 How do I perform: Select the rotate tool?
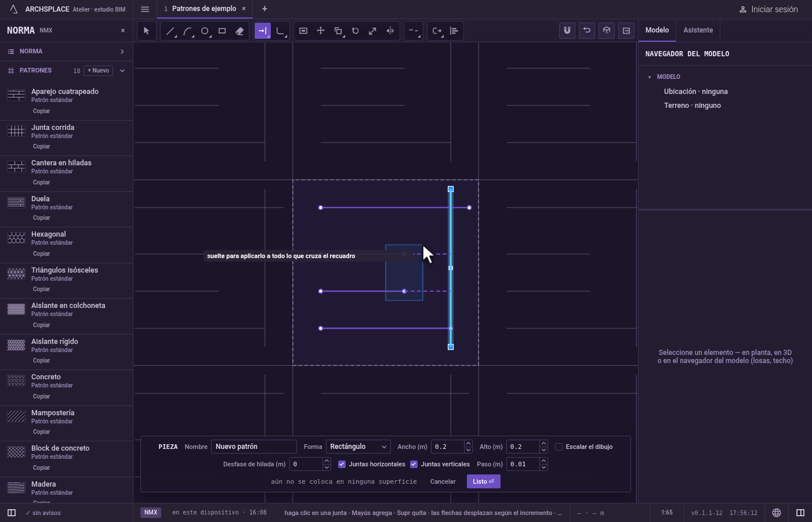[x=356, y=31]
